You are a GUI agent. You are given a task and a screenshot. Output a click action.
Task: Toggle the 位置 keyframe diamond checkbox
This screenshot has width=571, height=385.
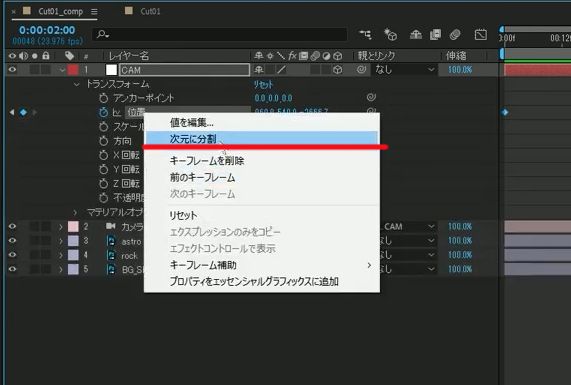coord(23,112)
